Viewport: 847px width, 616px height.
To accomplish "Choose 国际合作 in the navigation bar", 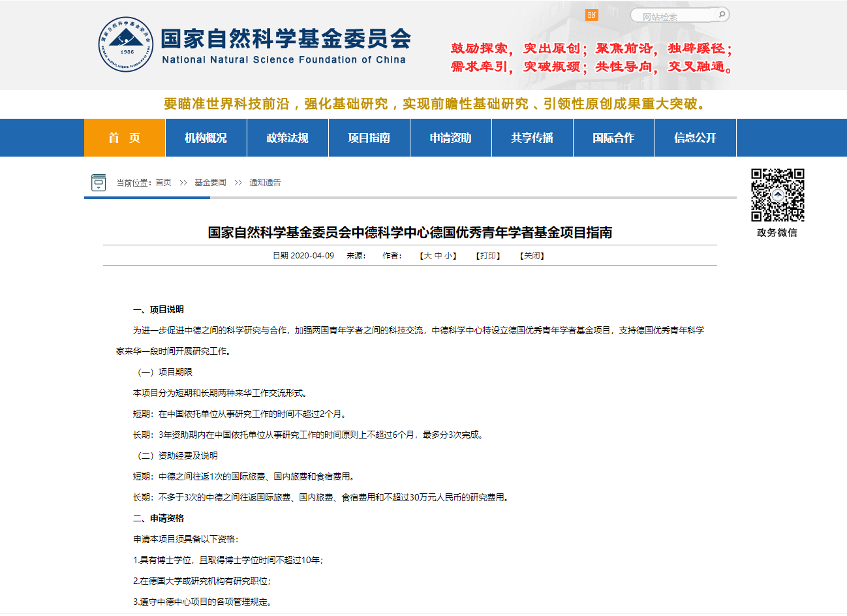I will coord(614,138).
